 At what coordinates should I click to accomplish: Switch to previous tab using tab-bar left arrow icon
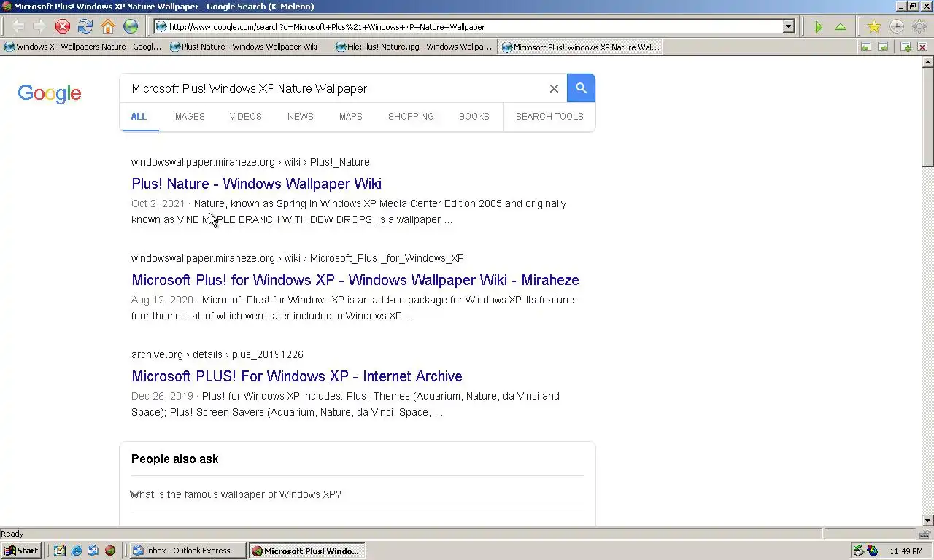(865, 47)
